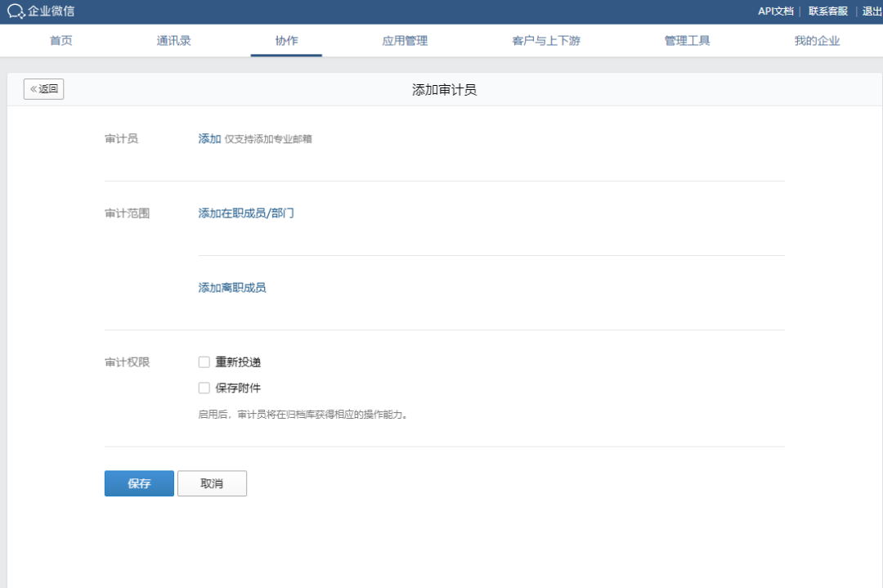Enable the 保存附件 checkbox
Screen dimensions: 883x588
click(204, 388)
